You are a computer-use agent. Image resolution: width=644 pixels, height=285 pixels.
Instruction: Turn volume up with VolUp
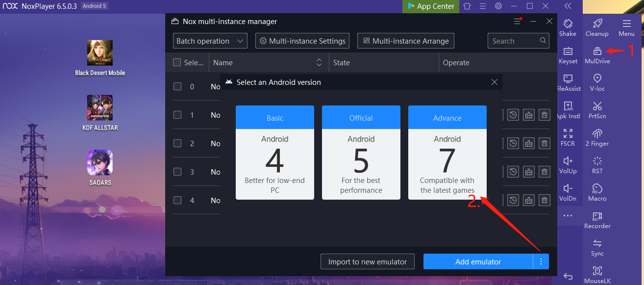[x=568, y=165]
